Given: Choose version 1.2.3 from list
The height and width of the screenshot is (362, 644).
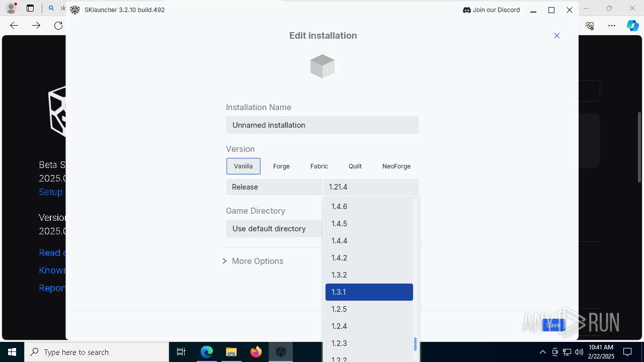Looking at the screenshot, I should pyautogui.click(x=369, y=343).
